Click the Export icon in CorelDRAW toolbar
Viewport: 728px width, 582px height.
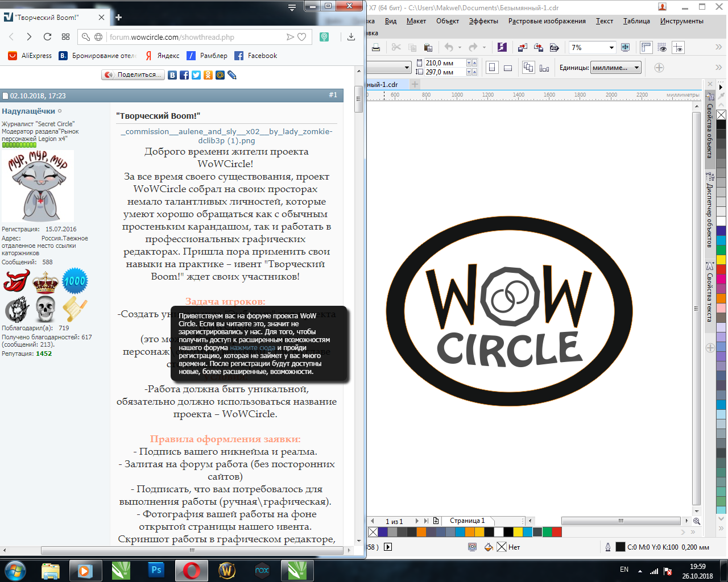point(539,48)
